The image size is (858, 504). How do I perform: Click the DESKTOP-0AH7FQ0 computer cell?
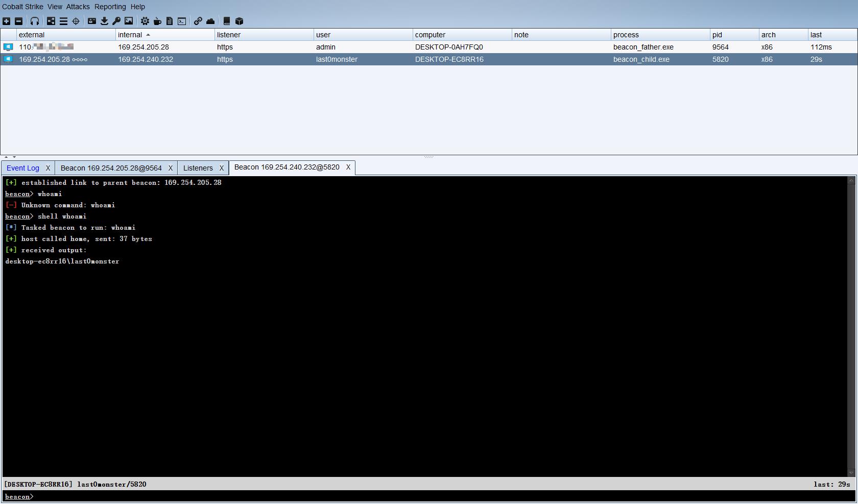[463, 47]
